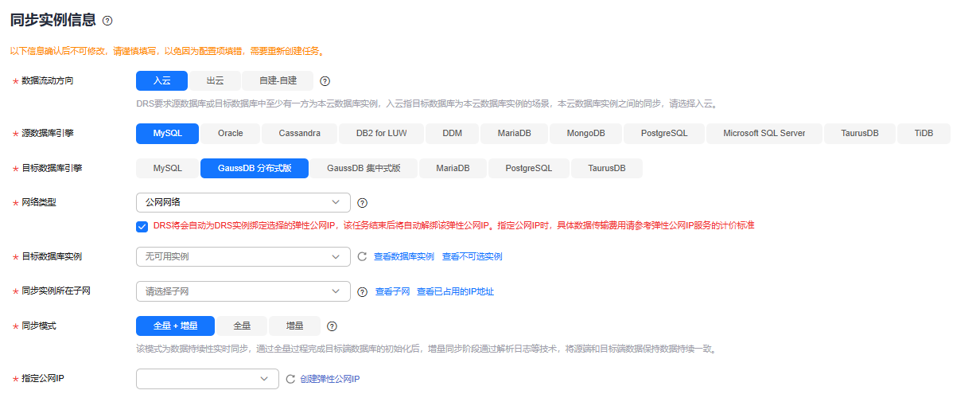Open the 无可用实例 target instance dropdown

(243, 256)
